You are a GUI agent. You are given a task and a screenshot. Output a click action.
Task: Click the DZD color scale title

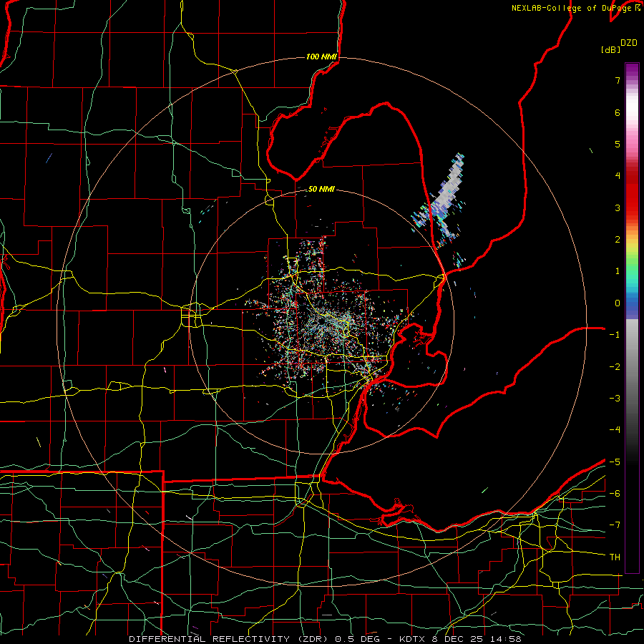click(x=628, y=43)
